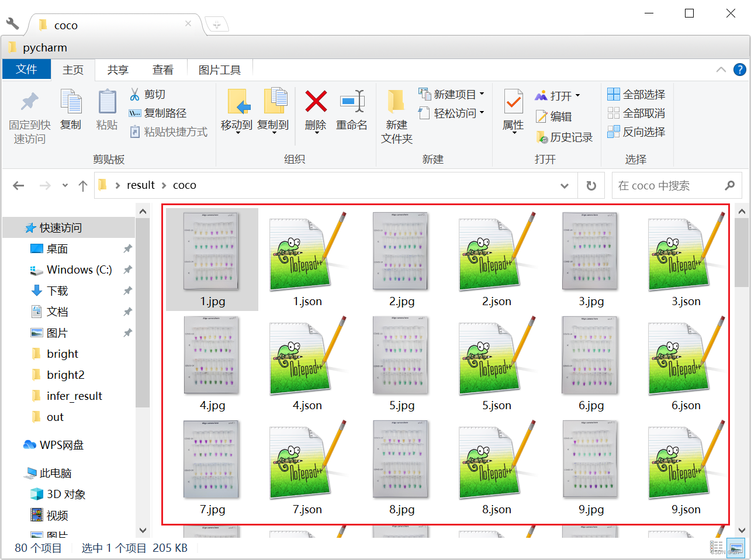This screenshot has height=560, width=751.
Task: Click coco in the address breadcrumb
Action: coord(185,185)
